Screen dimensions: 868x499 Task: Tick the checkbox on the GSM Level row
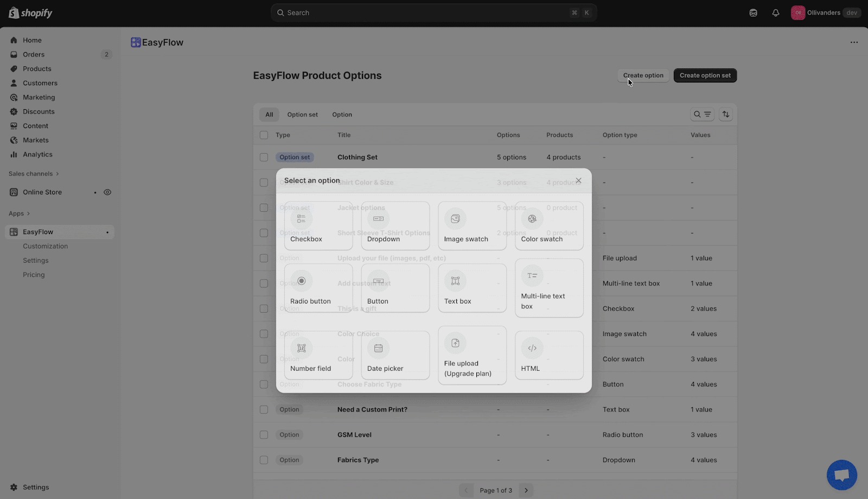(264, 434)
